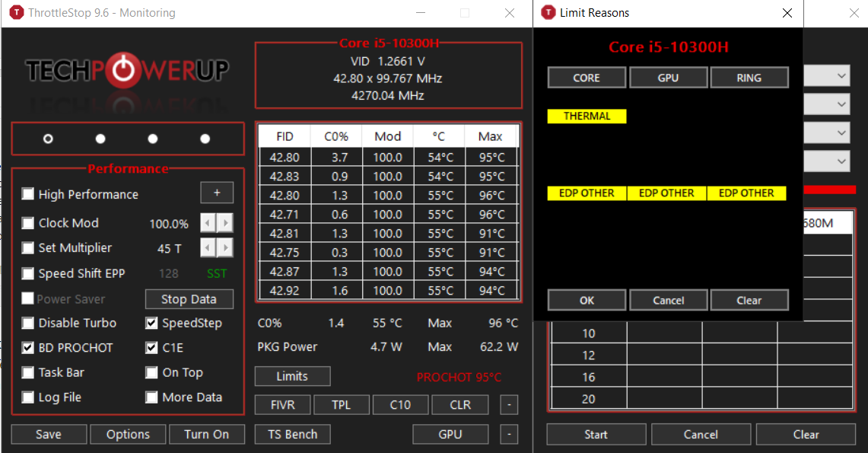Click the Max column header in core table

491,136
